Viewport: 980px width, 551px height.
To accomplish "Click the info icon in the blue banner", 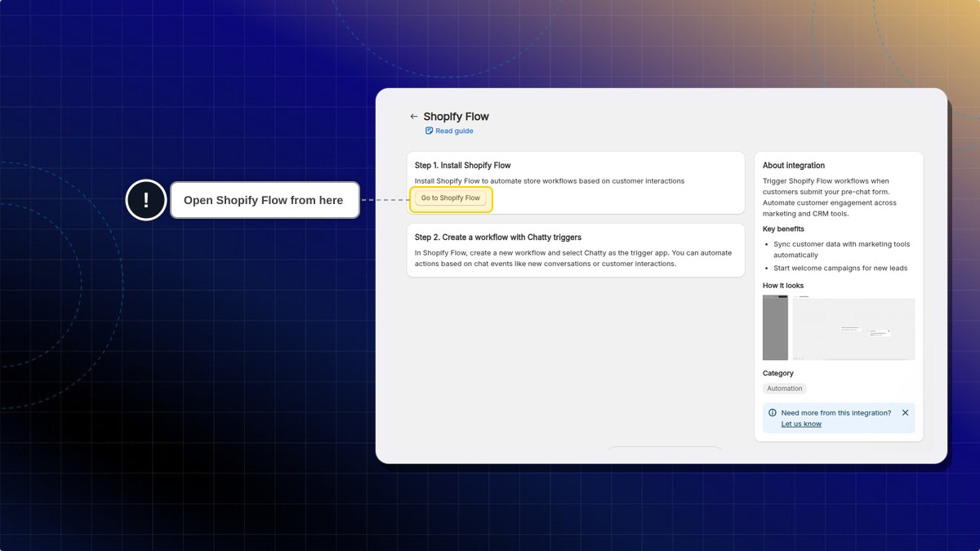I will tap(773, 413).
